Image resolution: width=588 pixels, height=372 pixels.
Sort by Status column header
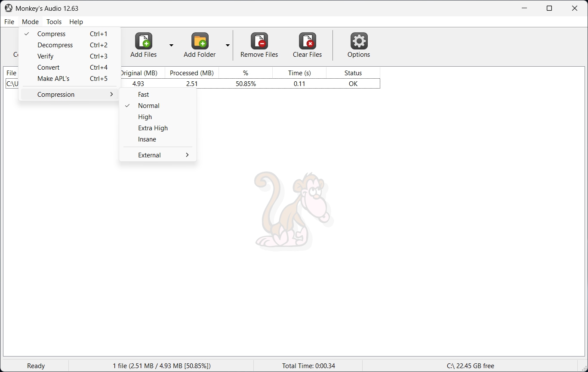[353, 73]
